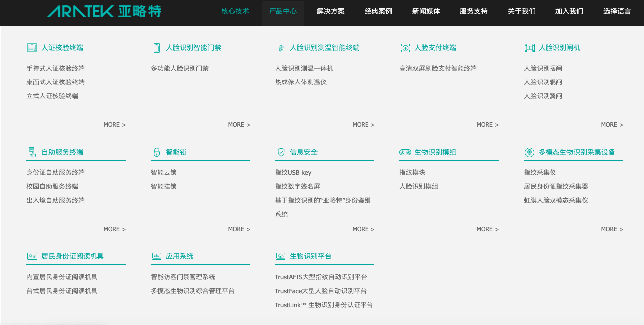
Task: Click MORE > under 信息安全
Action: [363, 229]
